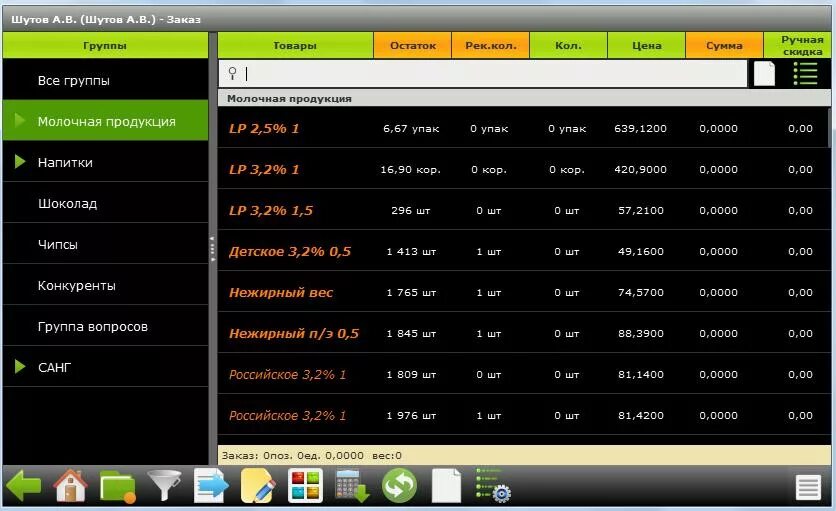
Task: Select Все группы in groups list
Action: click(106, 80)
